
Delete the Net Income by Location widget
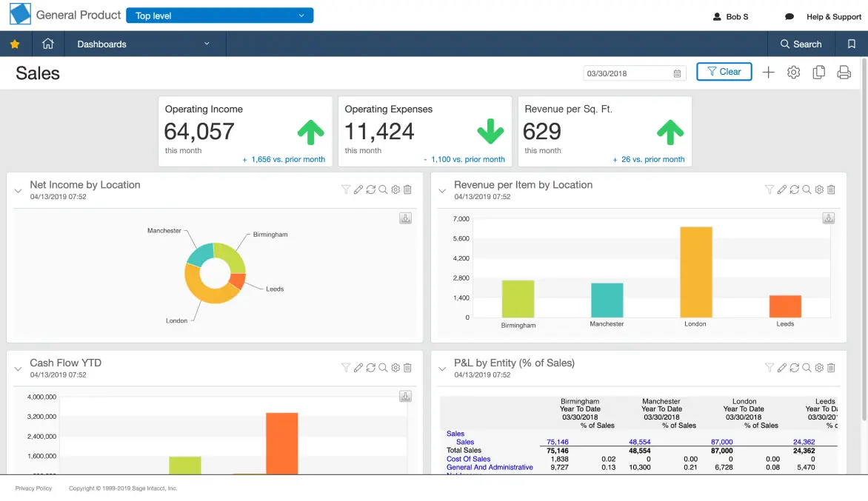[x=407, y=190]
